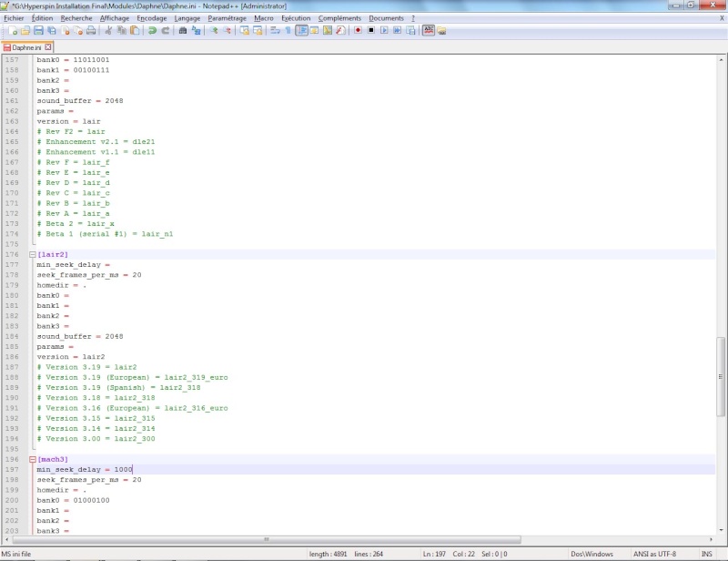
Task: Play back the recorded macro
Action: coord(384,31)
